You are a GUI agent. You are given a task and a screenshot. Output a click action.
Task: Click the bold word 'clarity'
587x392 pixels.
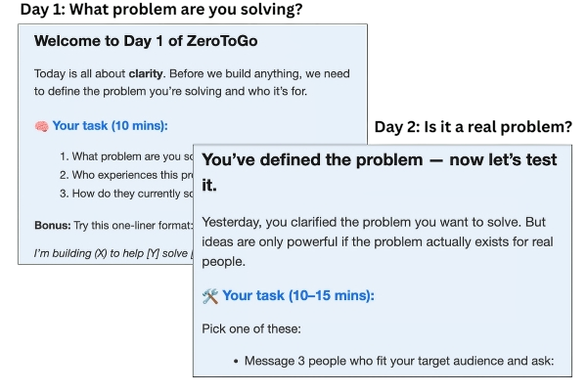tap(145, 73)
